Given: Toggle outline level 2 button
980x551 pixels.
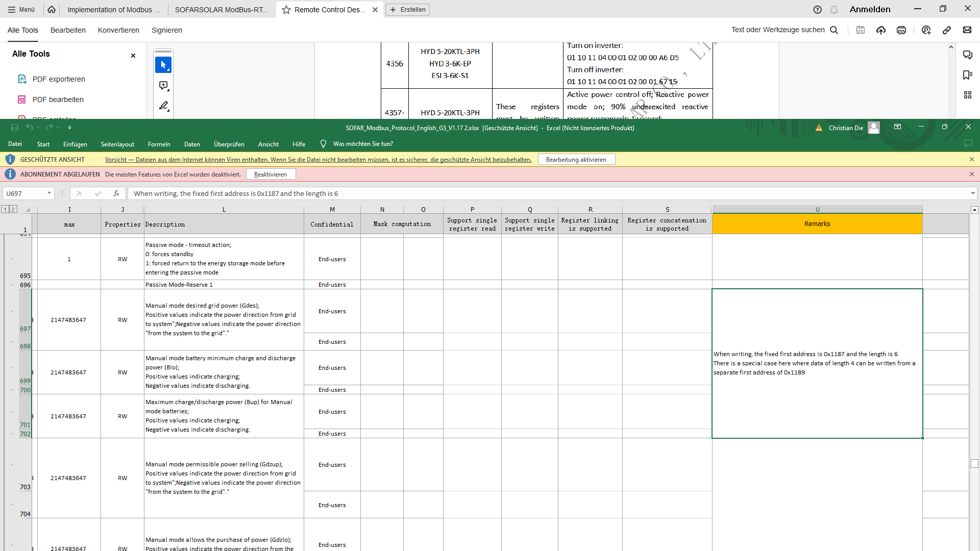Looking at the screenshot, I should click(13, 209).
